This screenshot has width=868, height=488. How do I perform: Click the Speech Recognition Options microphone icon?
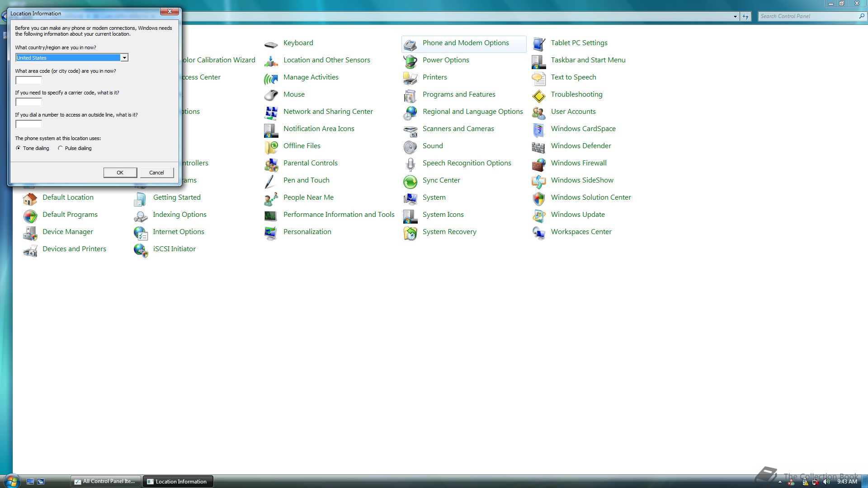point(410,164)
